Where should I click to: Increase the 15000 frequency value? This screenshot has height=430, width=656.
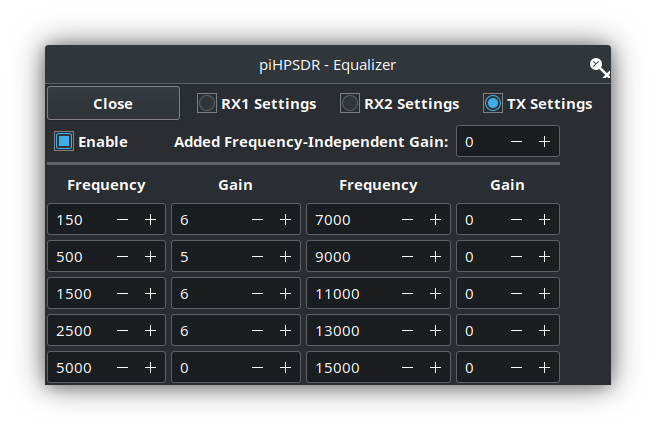point(436,367)
